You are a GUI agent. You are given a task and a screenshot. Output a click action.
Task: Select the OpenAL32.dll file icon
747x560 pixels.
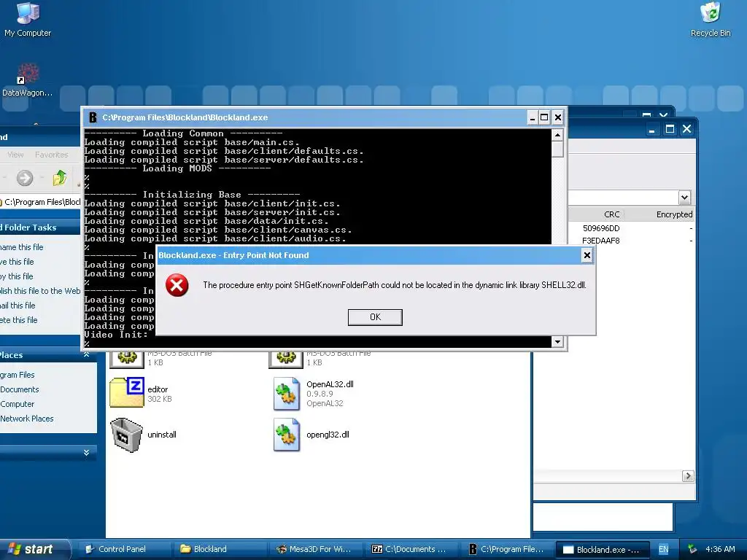point(287,393)
